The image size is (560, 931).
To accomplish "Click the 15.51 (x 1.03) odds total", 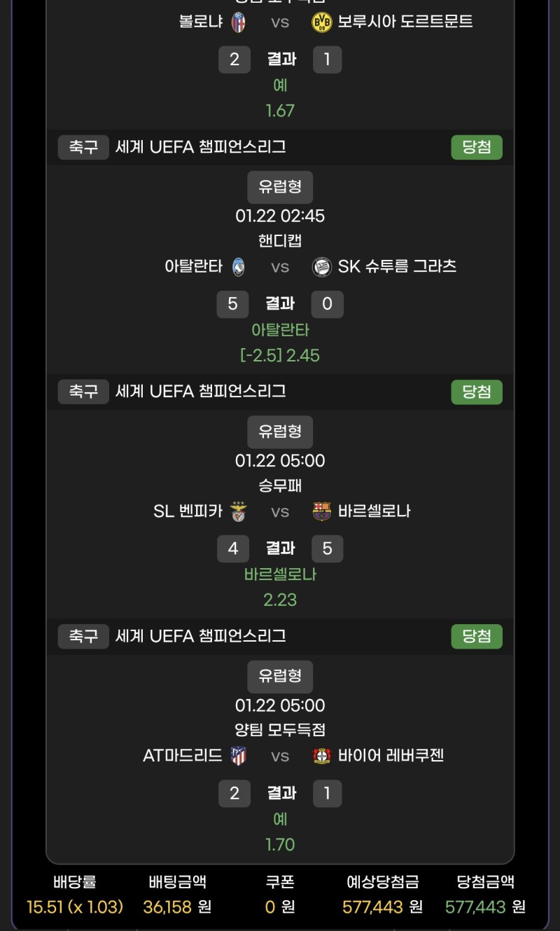I will [x=75, y=907].
